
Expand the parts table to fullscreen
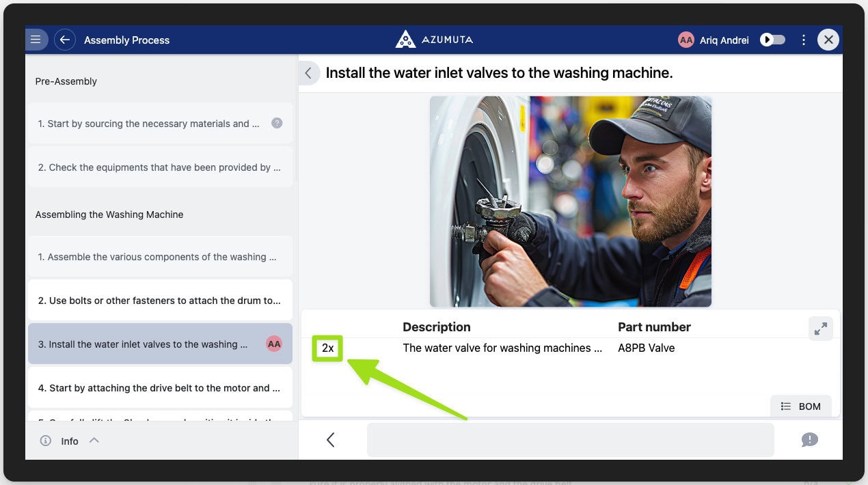pos(820,329)
